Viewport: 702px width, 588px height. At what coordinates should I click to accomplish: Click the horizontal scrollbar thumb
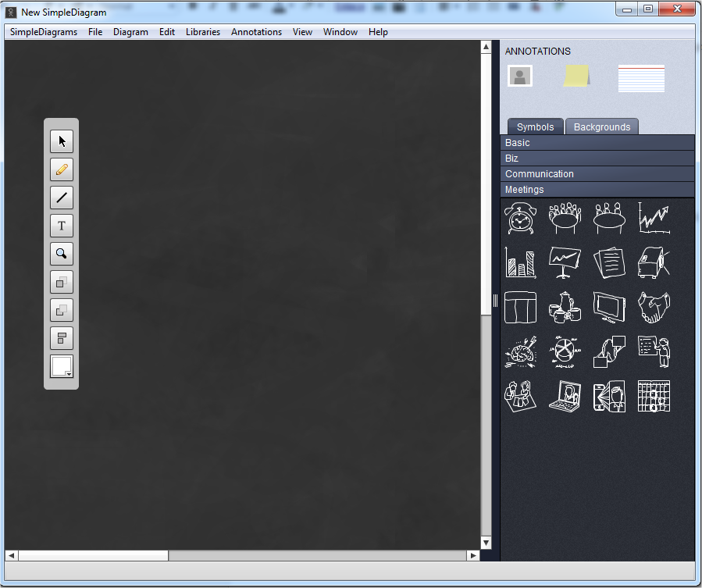click(93, 555)
